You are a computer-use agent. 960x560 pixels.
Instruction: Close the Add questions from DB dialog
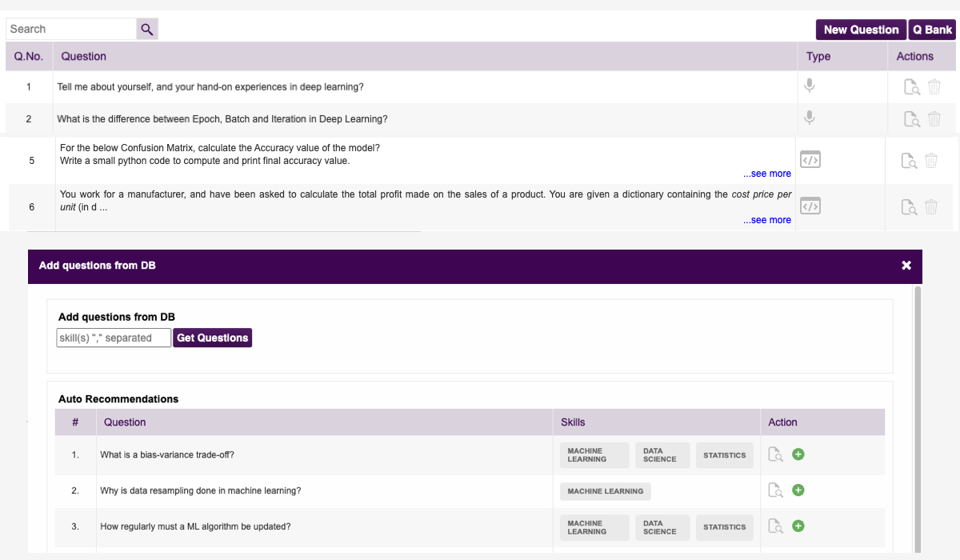[x=906, y=266]
